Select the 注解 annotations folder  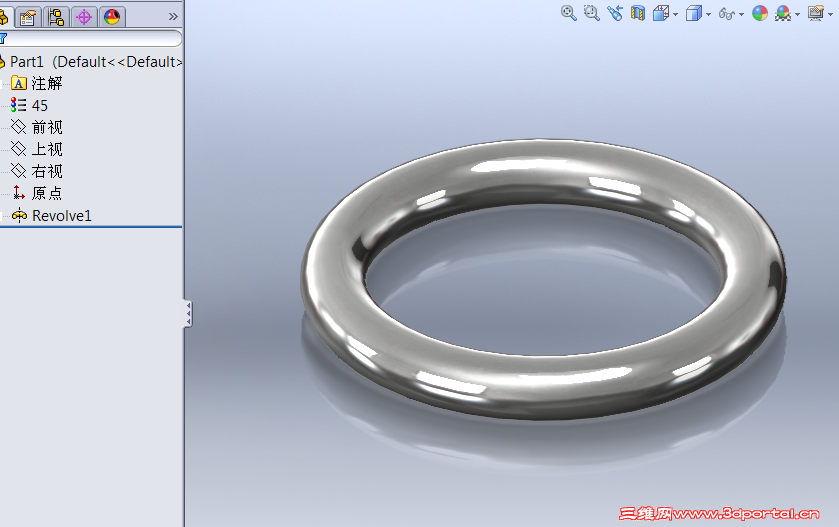(x=47, y=83)
